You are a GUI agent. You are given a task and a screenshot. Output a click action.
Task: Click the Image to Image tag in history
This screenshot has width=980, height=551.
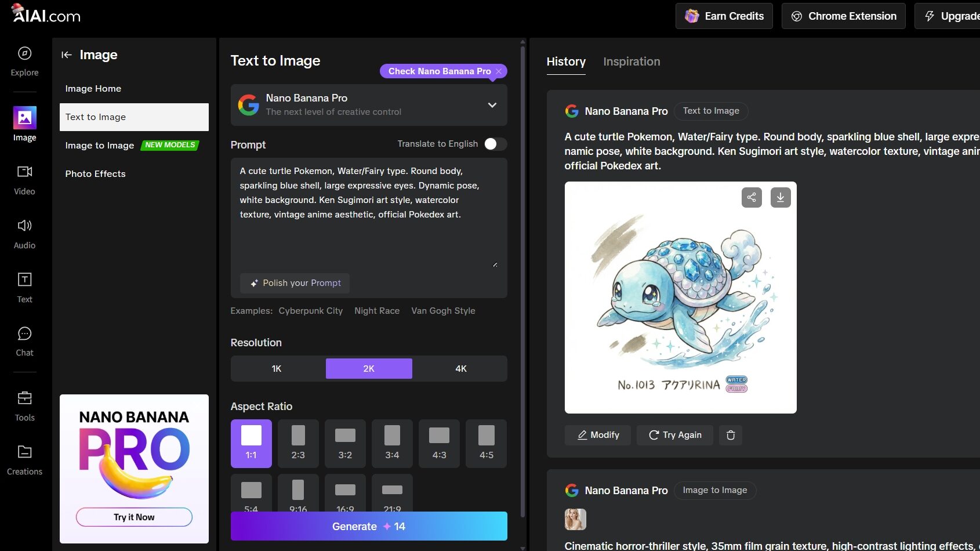(x=715, y=490)
